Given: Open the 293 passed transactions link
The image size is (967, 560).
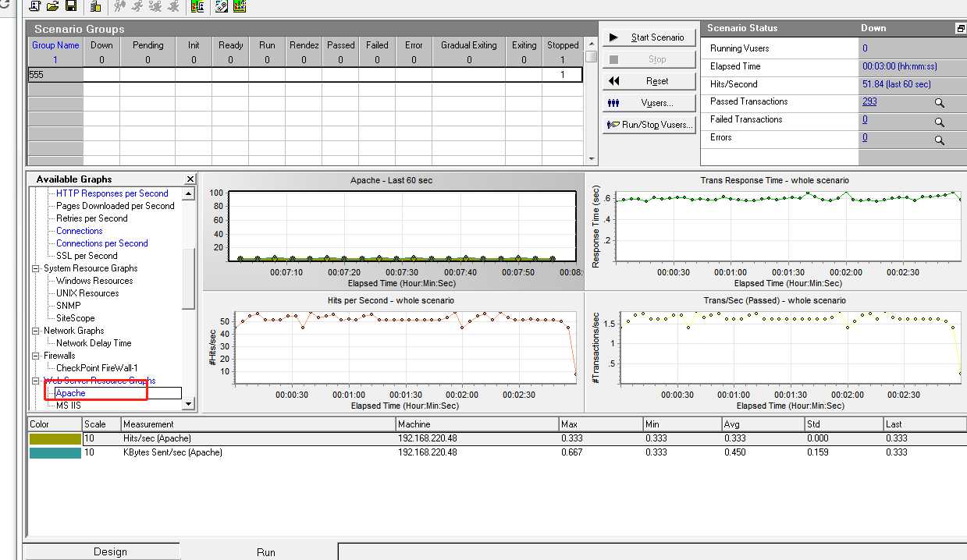Looking at the screenshot, I should coord(869,101).
